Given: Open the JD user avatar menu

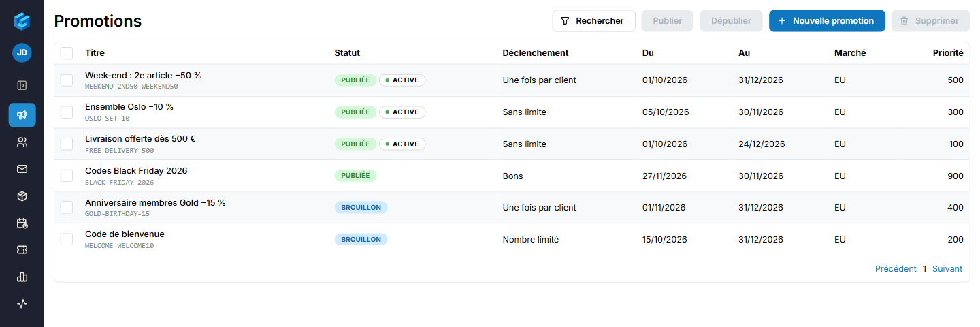Looking at the screenshot, I should (x=22, y=52).
